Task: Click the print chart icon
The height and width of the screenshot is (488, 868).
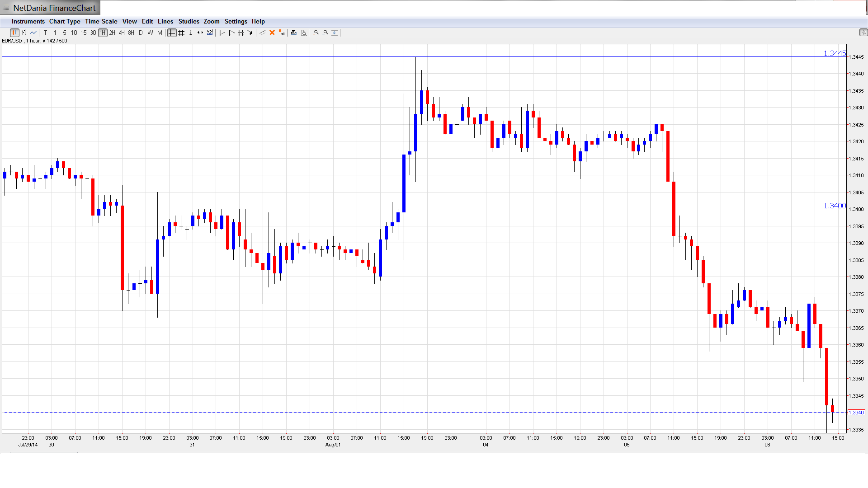Action: click(x=294, y=33)
